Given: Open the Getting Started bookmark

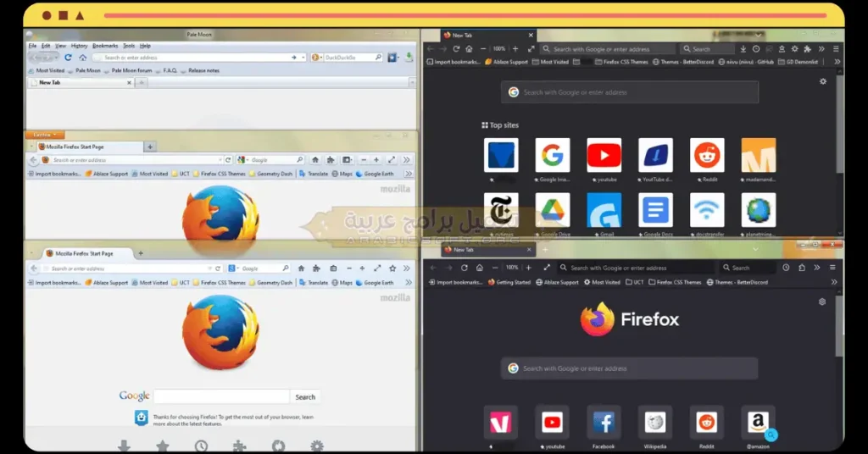Looking at the screenshot, I should coord(513,282).
